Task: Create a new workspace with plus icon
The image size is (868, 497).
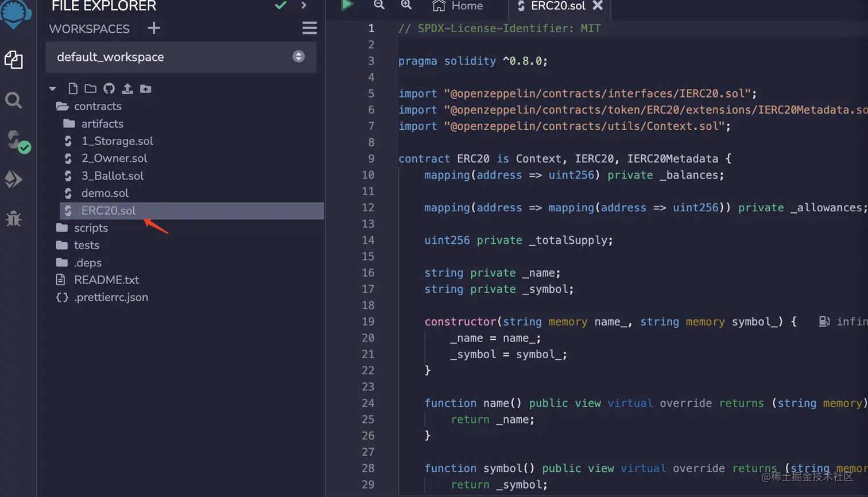Action: pyautogui.click(x=153, y=28)
